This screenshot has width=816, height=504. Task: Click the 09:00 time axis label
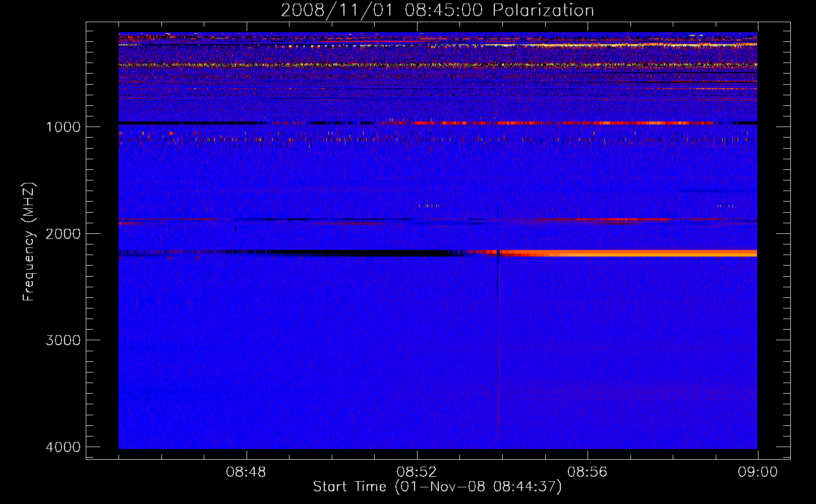click(x=757, y=472)
